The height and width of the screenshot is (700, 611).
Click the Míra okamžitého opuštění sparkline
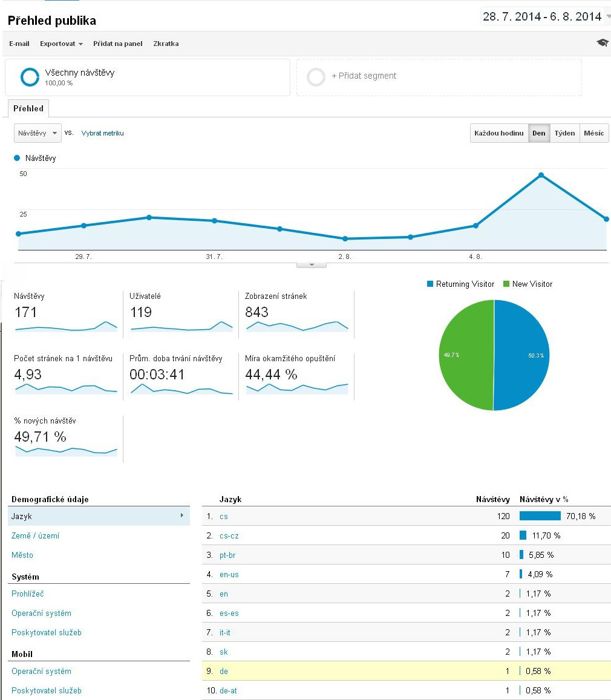(296, 388)
